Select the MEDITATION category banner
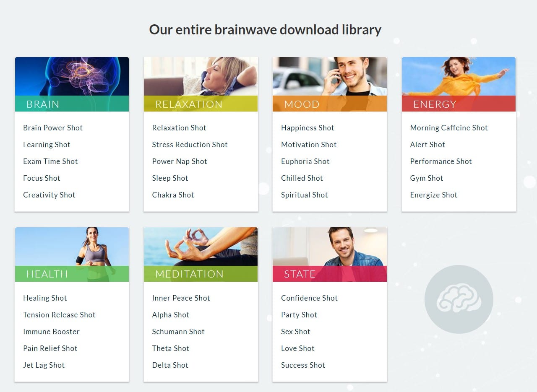This screenshot has height=392, width=537. pos(201,274)
